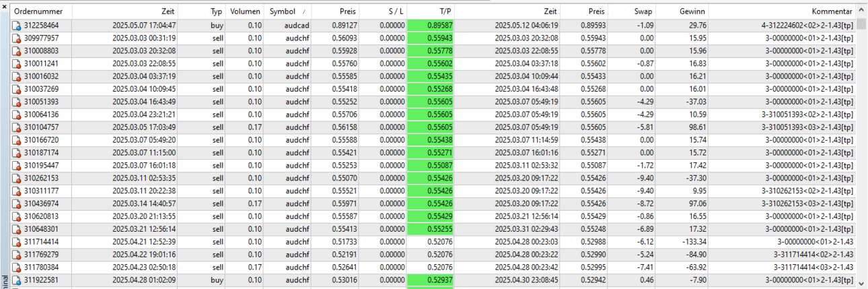
Task: Select the profit value 29.76
Action: click(x=697, y=26)
